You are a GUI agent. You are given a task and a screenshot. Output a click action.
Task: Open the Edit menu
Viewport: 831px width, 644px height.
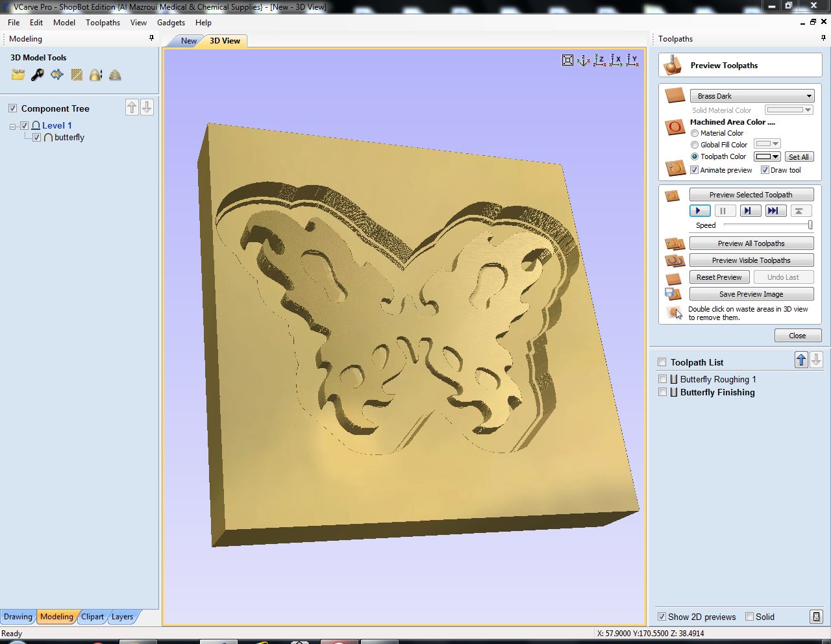(36, 22)
